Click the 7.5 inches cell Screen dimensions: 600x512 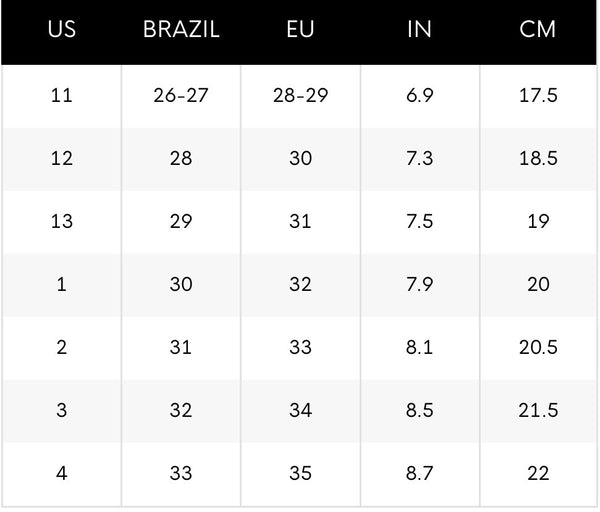click(419, 221)
